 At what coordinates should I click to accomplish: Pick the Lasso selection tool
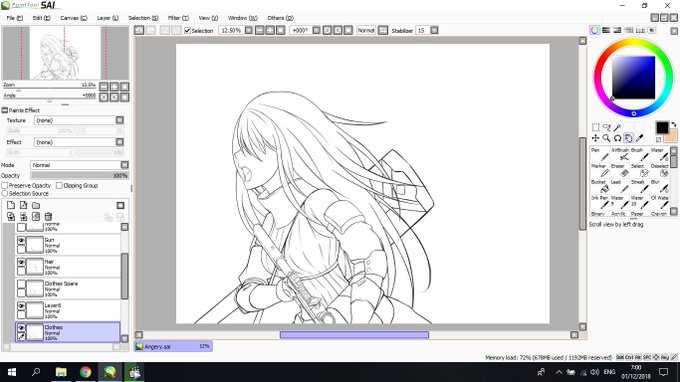606,127
